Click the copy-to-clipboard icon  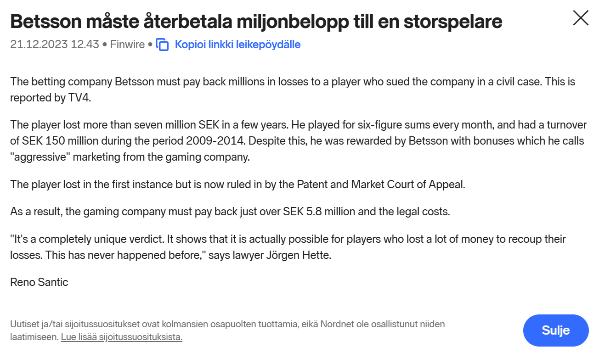(163, 45)
